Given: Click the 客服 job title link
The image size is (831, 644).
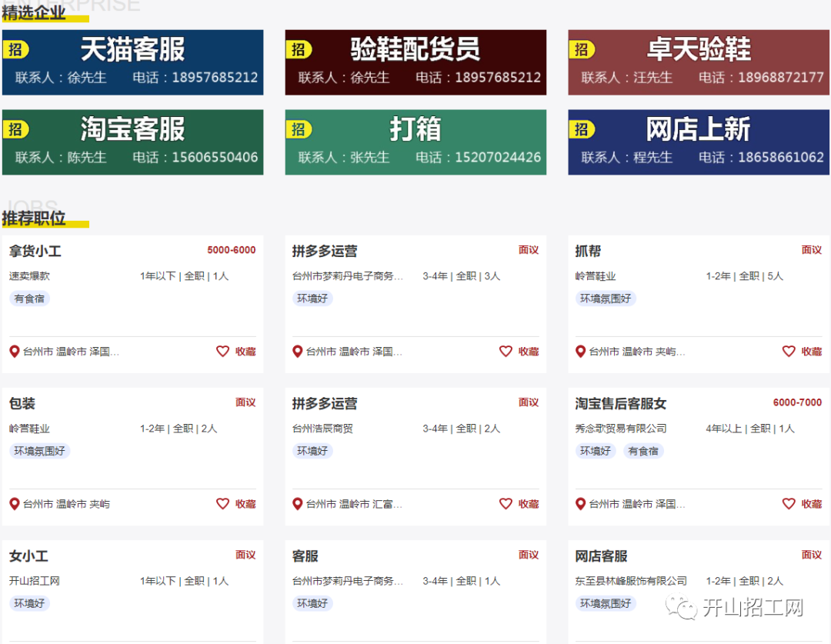Looking at the screenshot, I should 305,556.
